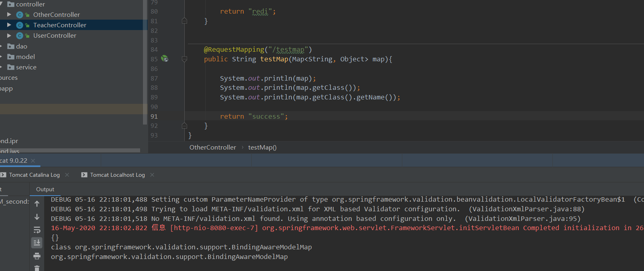
Task: Click the println(map.getClass().getName()) line
Action: [310, 97]
